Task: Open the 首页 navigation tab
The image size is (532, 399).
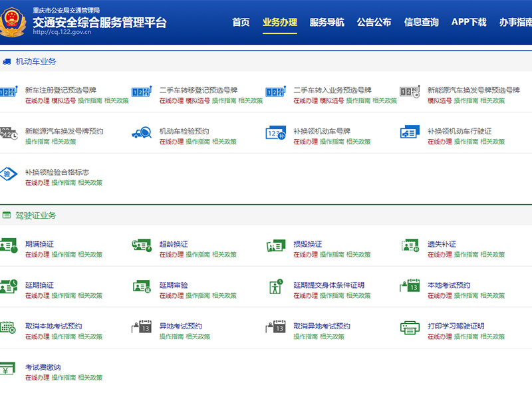Action: pyautogui.click(x=241, y=22)
